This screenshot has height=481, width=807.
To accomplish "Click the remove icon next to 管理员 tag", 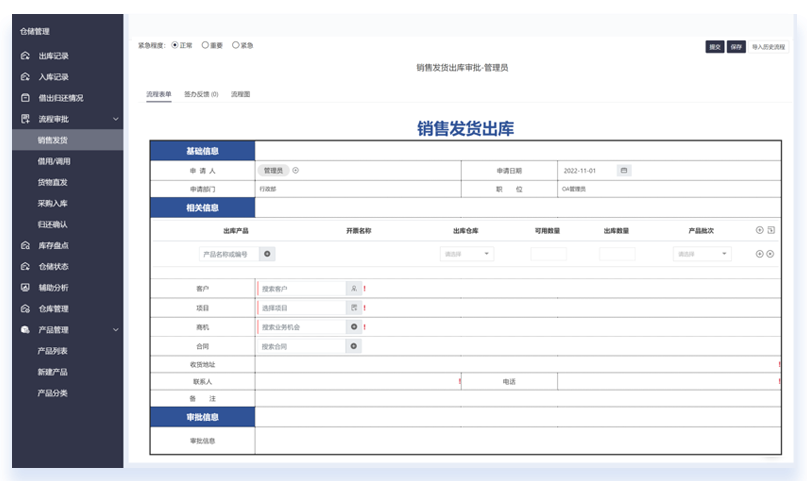I will [x=296, y=171].
